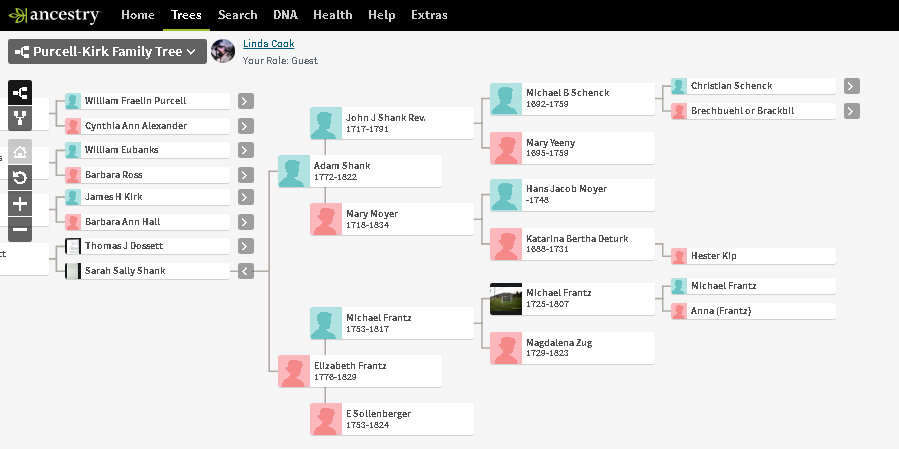The height and width of the screenshot is (449, 899).
Task: Collapse Sarah Sally Shank's ancestors arrow
Action: [246, 270]
